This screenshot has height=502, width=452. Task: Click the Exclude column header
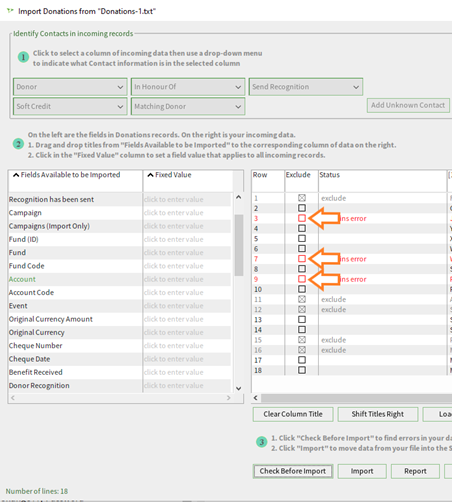tap(301, 181)
